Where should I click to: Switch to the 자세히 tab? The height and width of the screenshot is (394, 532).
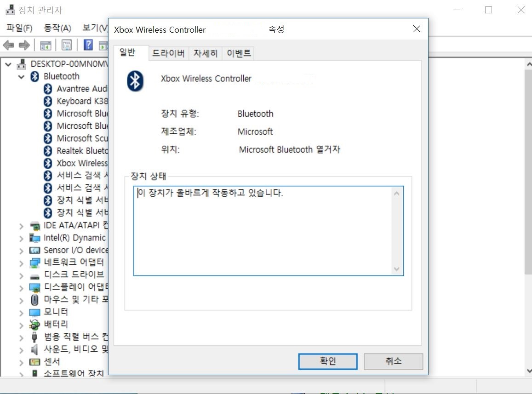[205, 53]
